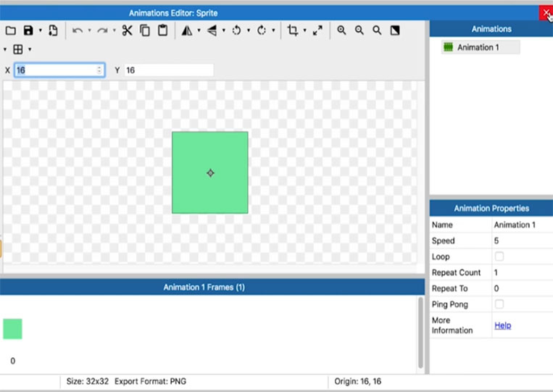This screenshot has width=553, height=392.
Task: Click the Y origin input field
Action: 169,70
